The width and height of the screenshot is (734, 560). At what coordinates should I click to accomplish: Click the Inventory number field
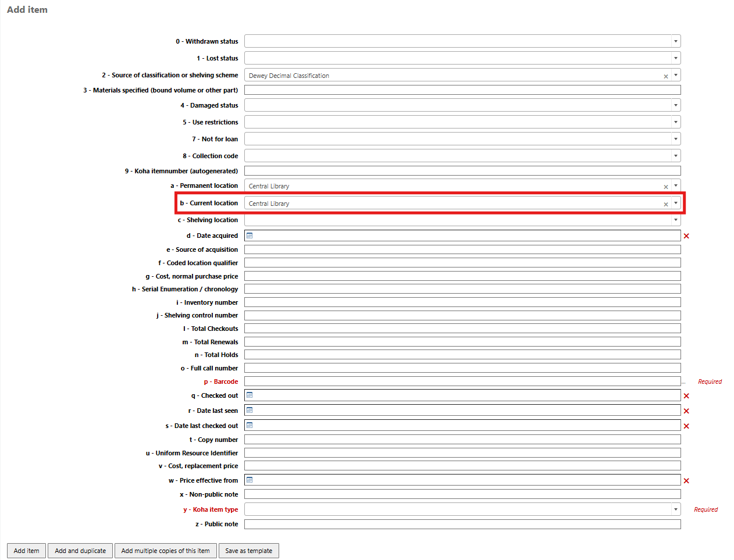(462, 302)
